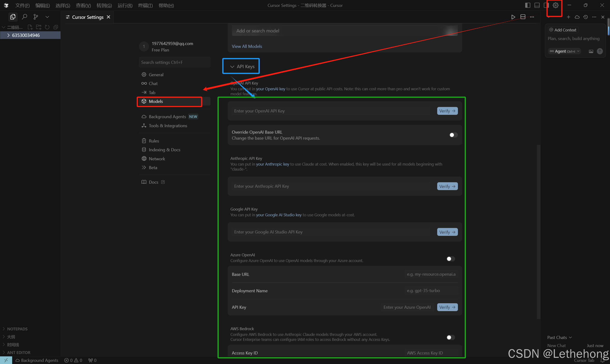Open background agents cloud in chat
The height and width of the screenshot is (364, 610).
[x=577, y=17]
